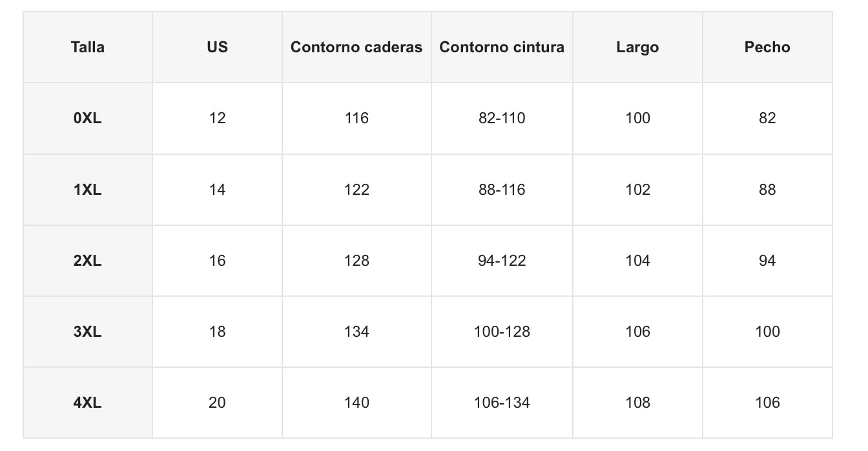Click the Contorno caderas header
The width and height of the screenshot is (868, 451).
click(356, 47)
